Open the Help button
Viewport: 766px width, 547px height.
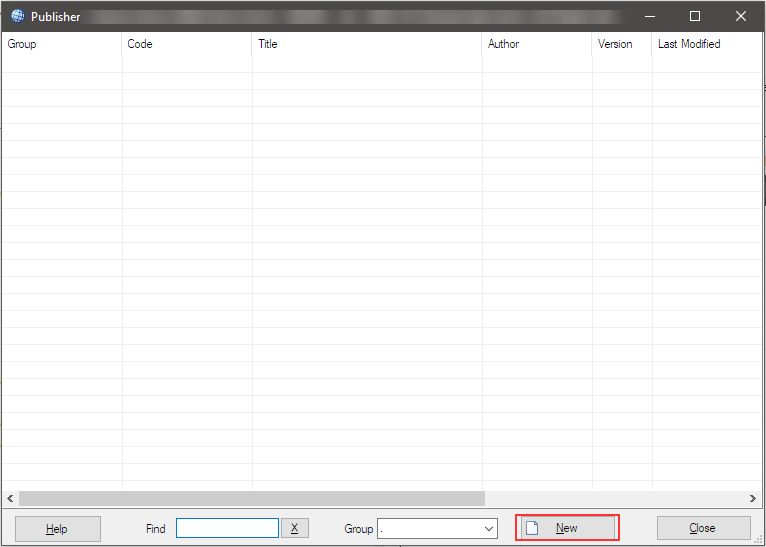coord(58,528)
